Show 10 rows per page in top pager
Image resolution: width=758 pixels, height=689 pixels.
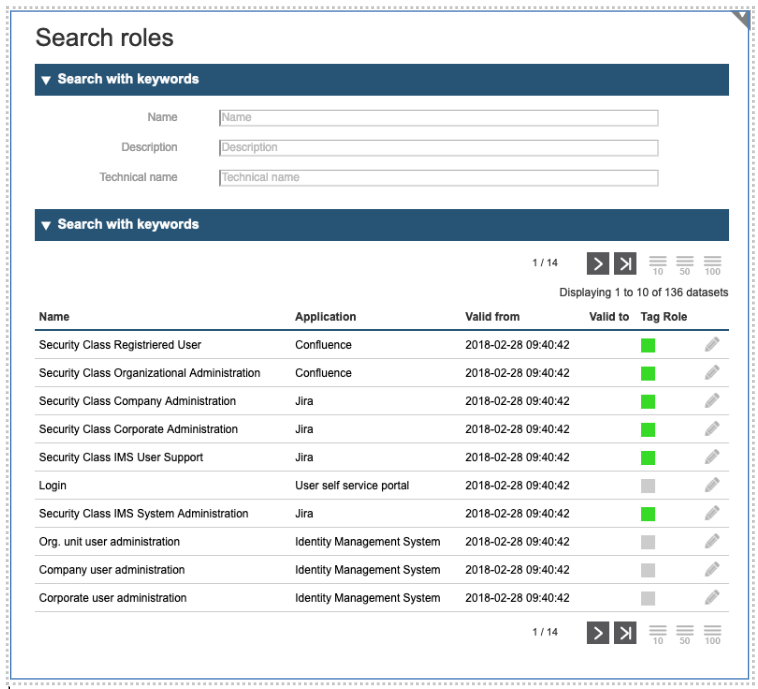[657, 265]
